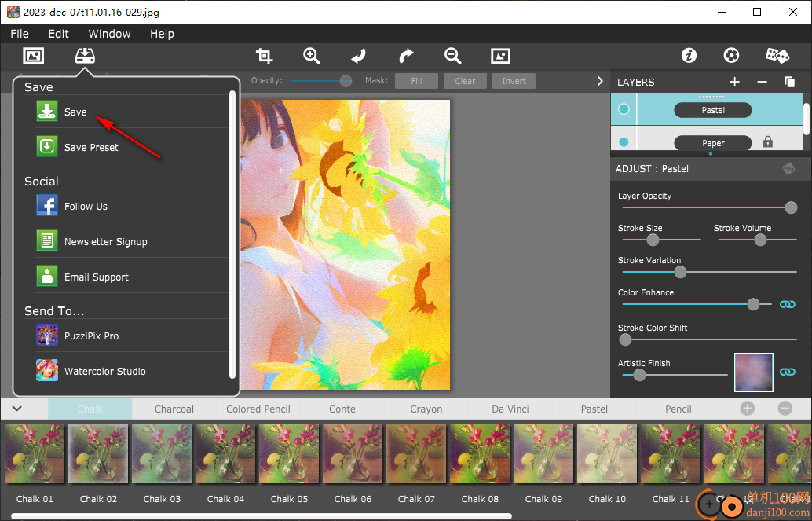
Task: Click Save Preset icon
Action: click(x=47, y=147)
